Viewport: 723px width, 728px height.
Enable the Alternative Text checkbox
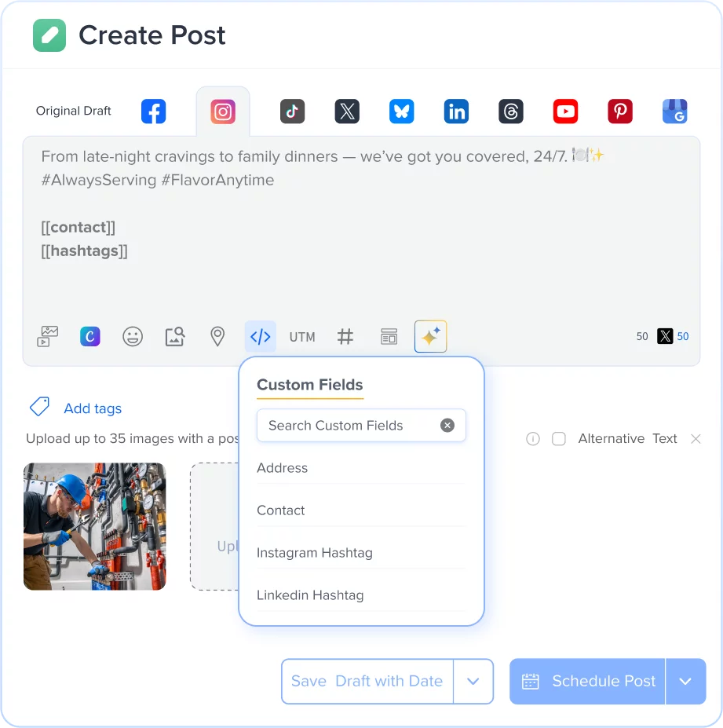click(x=558, y=439)
